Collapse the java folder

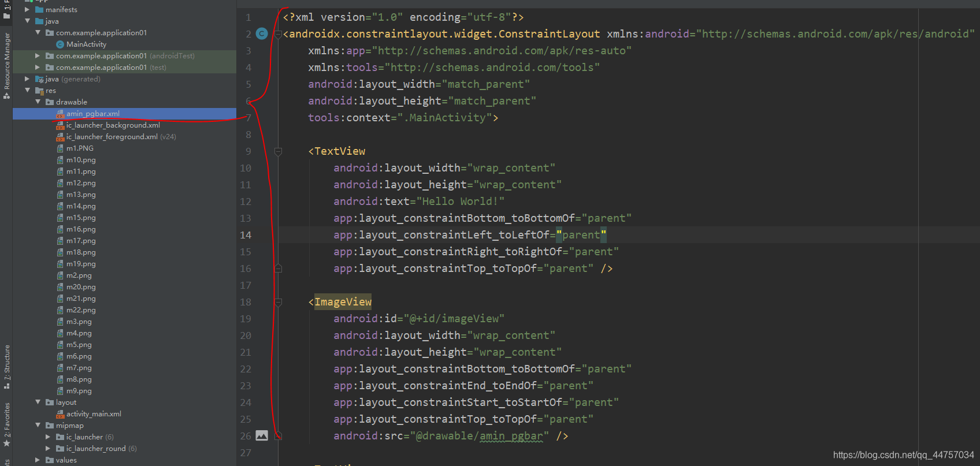(27, 21)
